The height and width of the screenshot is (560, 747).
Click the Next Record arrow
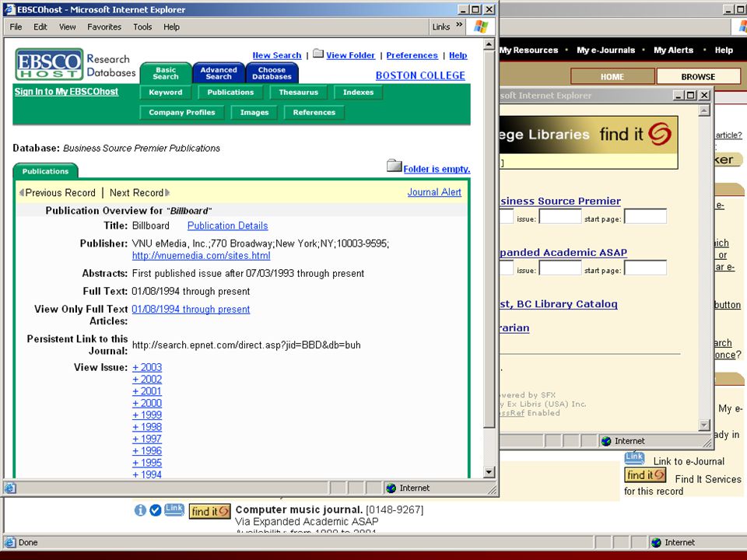(167, 193)
